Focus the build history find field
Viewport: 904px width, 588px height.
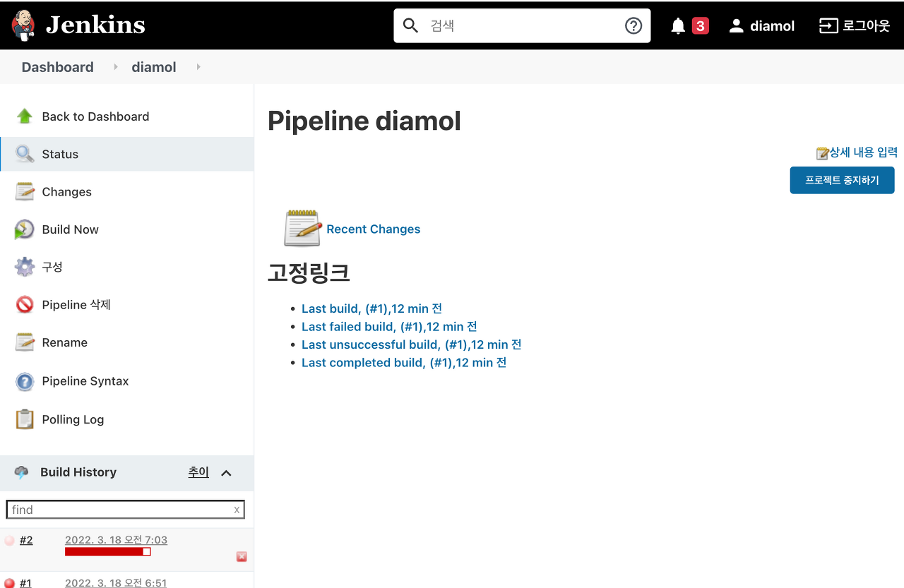pyautogui.click(x=126, y=510)
